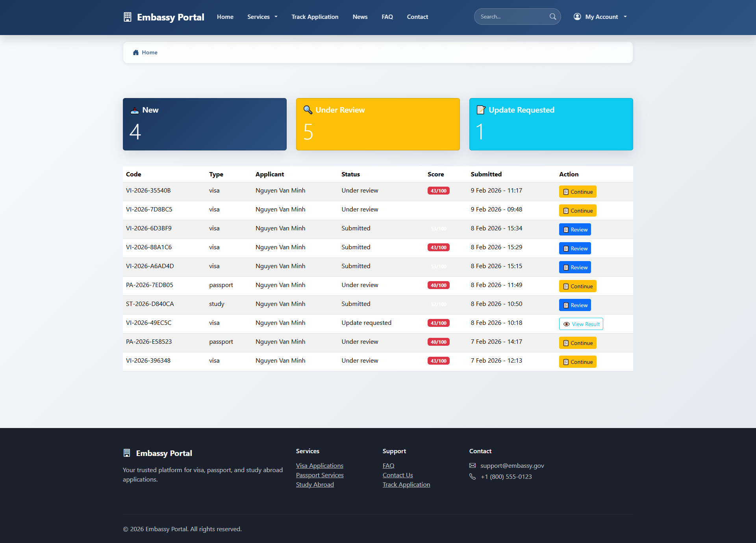Open the Passport Services footer link
756x543 pixels.
click(320, 475)
